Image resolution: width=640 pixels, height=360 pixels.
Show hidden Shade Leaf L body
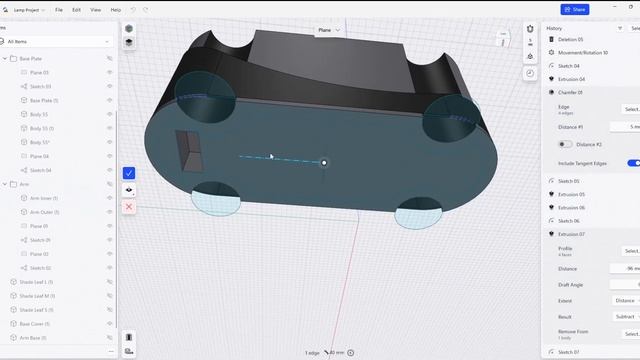coord(109,282)
